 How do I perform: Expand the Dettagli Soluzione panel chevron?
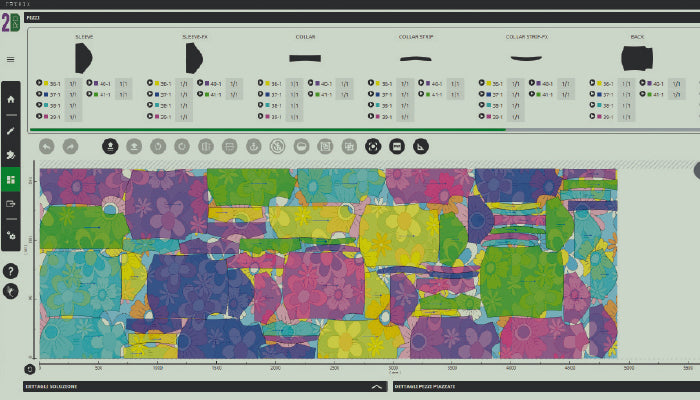(376, 386)
